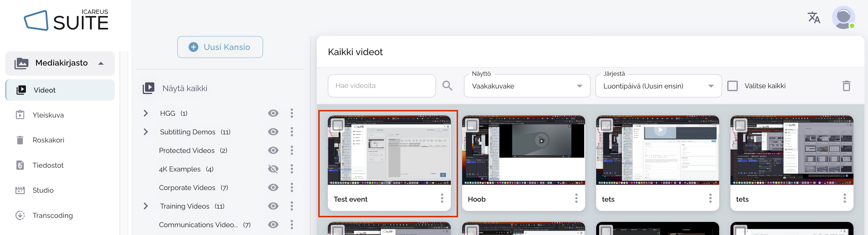Viewport: 868px width, 235px height.
Task: Expand the Subtitling Demos folder
Action: 146,132
